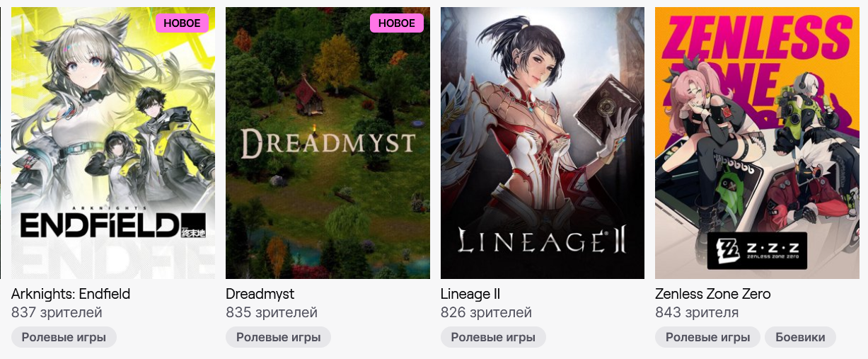Open the Zenless Zone Zero cover image
The height and width of the screenshot is (359, 868).
tap(757, 143)
